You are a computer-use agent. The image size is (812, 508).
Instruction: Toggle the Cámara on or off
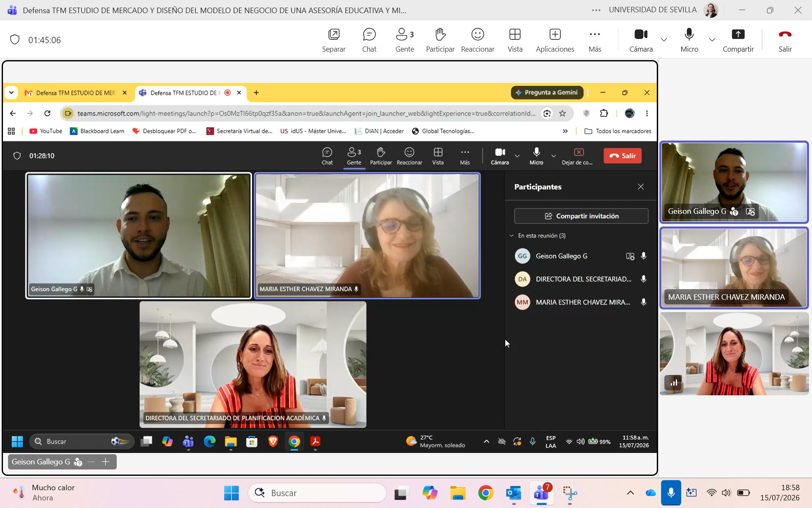pos(641,40)
